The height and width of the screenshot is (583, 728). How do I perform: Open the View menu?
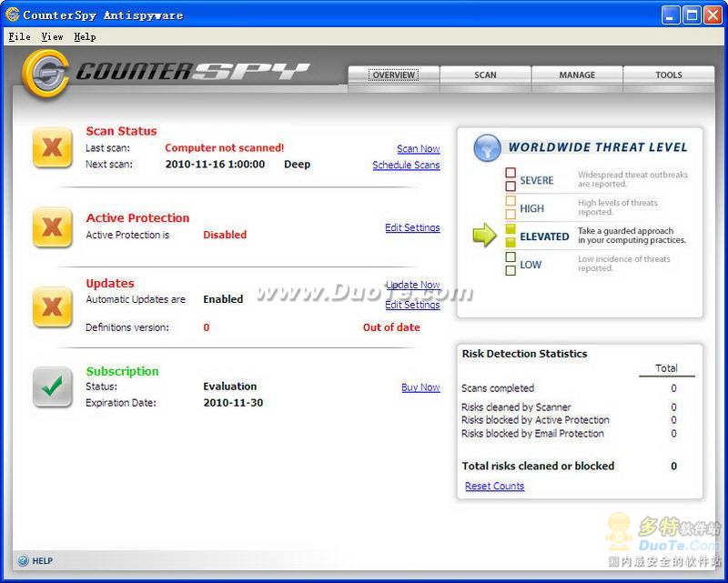[x=52, y=36]
